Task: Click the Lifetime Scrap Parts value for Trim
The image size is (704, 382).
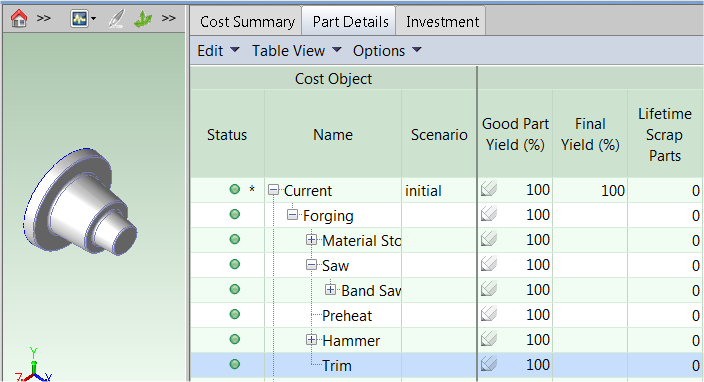Action: point(695,366)
